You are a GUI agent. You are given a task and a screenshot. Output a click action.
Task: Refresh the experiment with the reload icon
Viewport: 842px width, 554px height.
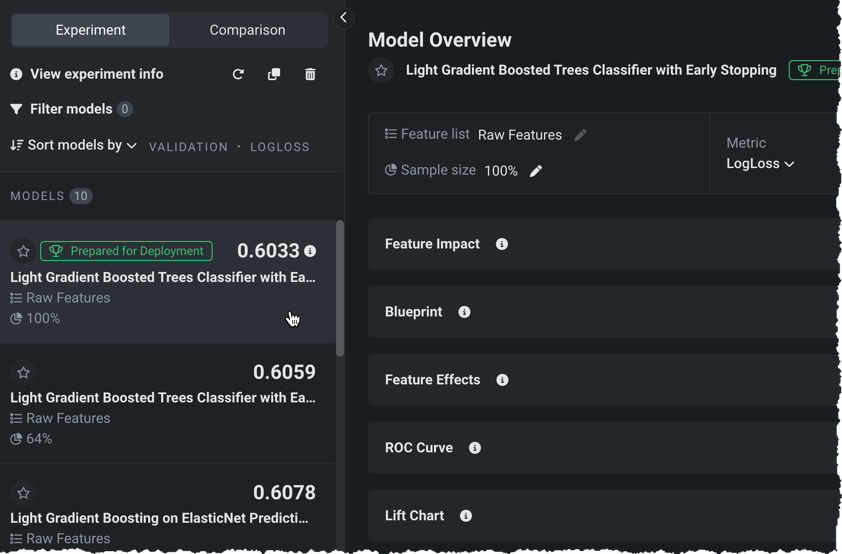pyautogui.click(x=238, y=74)
